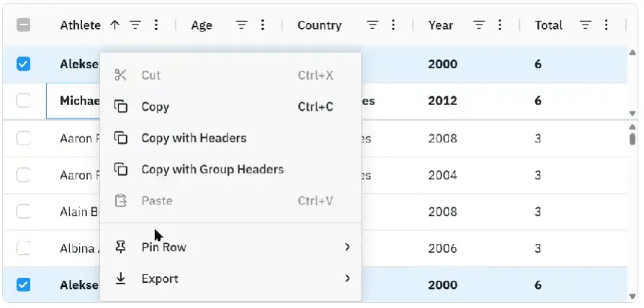Viewport: 644px width, 308px height.
Task: Open the Athlete column three-dot menu
Action: (x=156, y=25)
